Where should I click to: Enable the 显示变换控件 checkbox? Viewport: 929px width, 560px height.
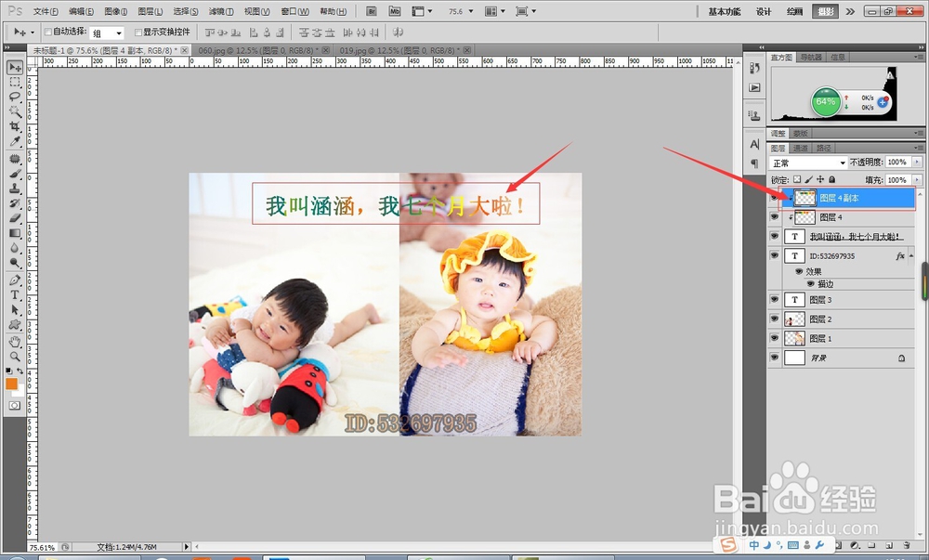[x=138, y=32]
